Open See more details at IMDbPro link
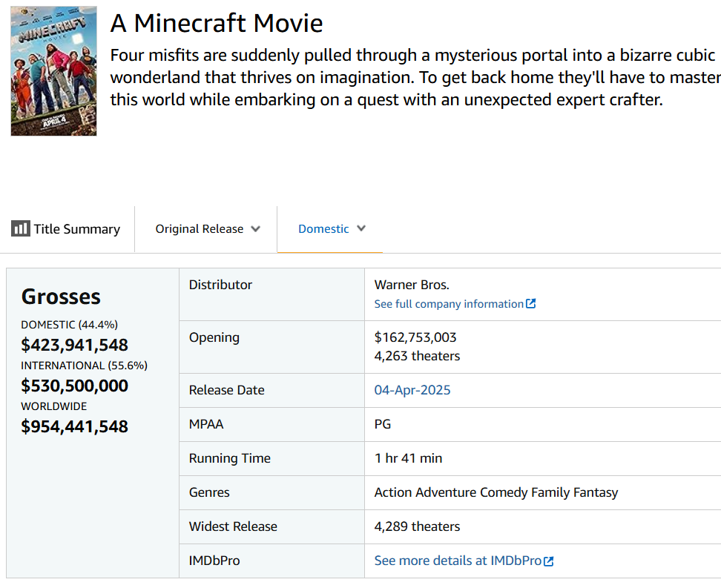721x588 pixels. pos(458,561)
